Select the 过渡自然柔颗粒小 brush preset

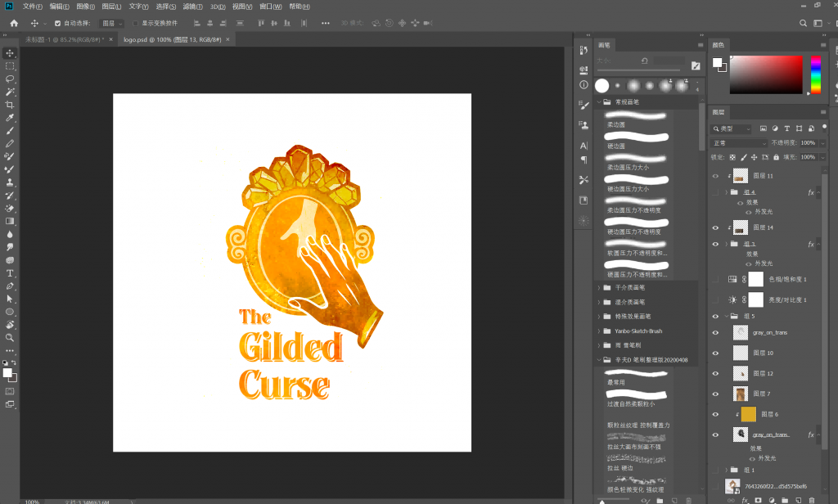click(x=636, y=398)
